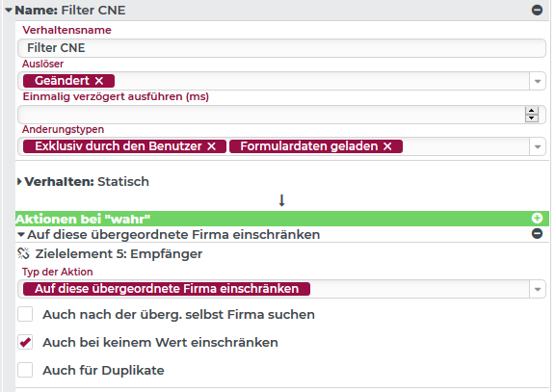Remove the Exklusiv durch den Benutzer tag
This screenshot has width=556, height=392.
coord(211,146)
